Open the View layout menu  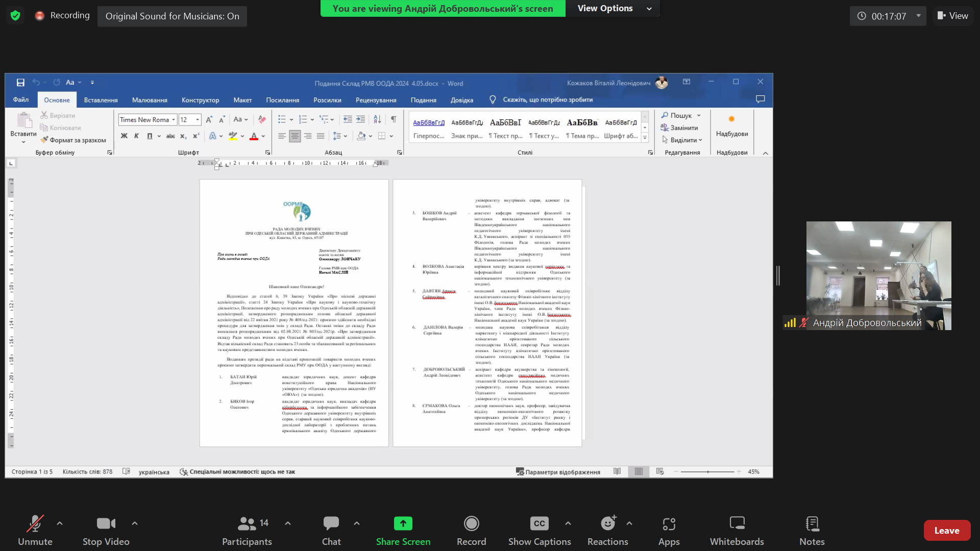click(x=952, y=16)
